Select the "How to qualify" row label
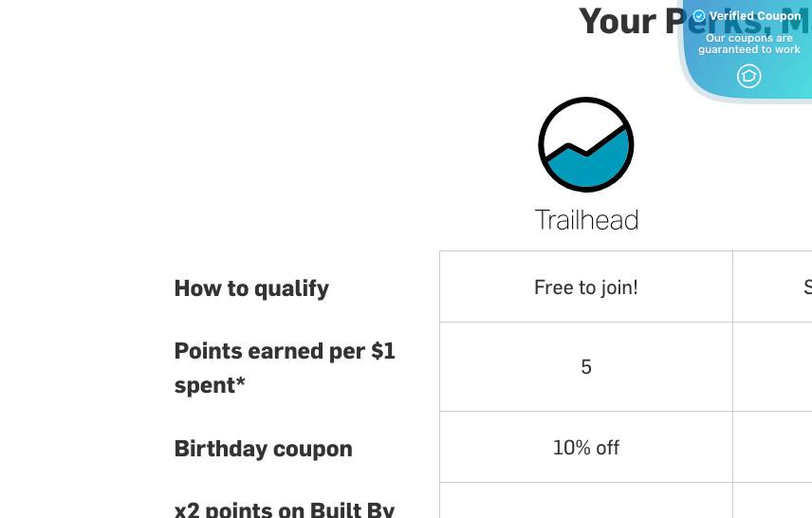 251,288
